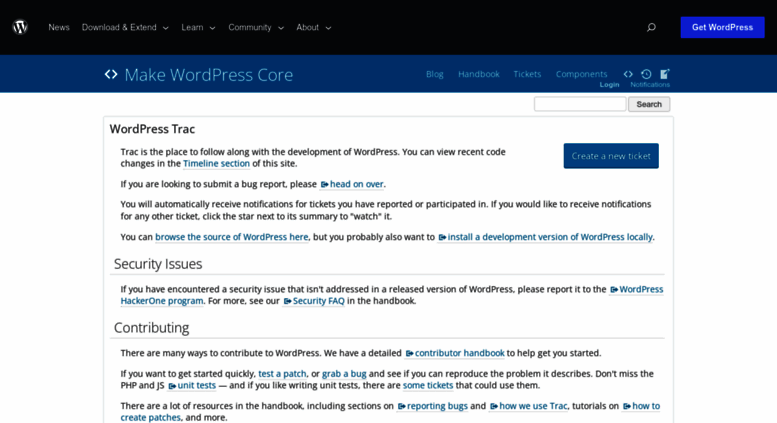
Task: Click the create ticket pencil icon
Action: click(665, 74)
